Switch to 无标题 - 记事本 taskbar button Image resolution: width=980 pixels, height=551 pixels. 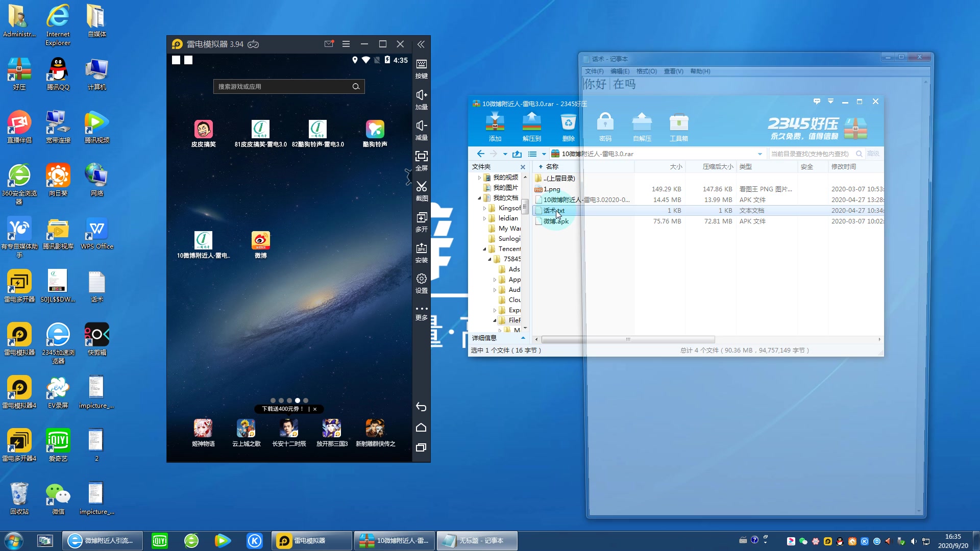(x=477, y=541)
